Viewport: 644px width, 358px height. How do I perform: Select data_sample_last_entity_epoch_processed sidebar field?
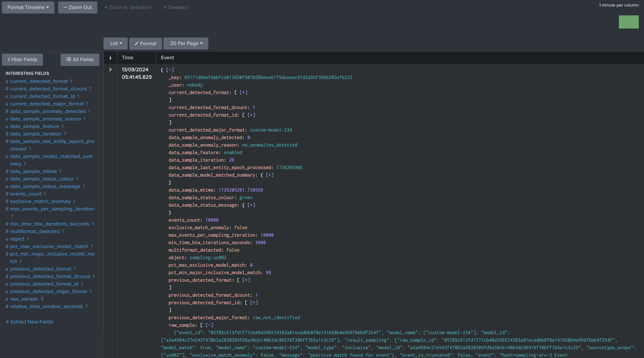pyautogui.click(x=52, y=145)
